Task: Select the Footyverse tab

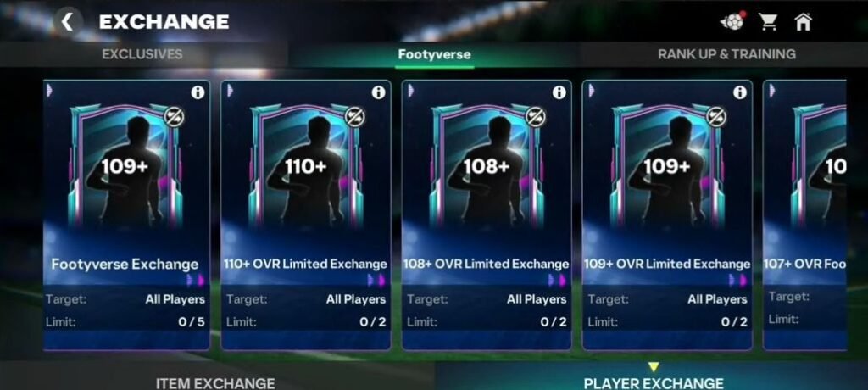Action: click(435, 54)
